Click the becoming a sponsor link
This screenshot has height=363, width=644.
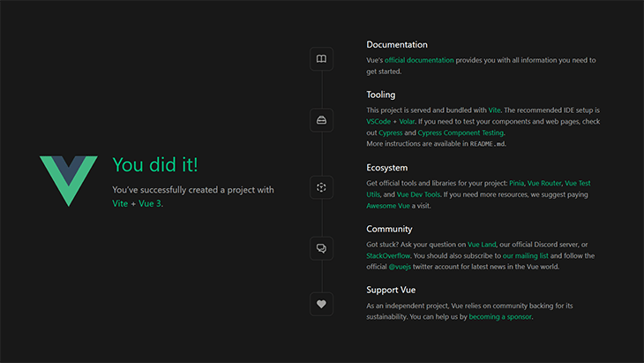tap(500, 316)
